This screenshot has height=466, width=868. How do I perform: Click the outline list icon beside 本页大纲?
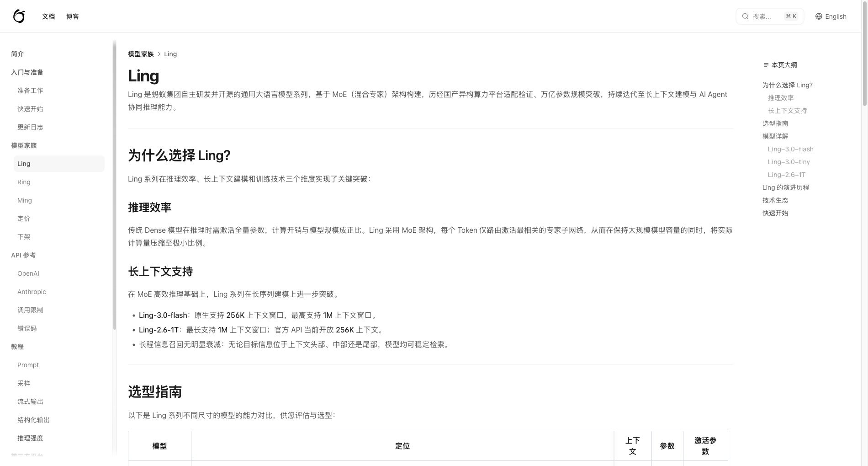[x=766, y=65]
